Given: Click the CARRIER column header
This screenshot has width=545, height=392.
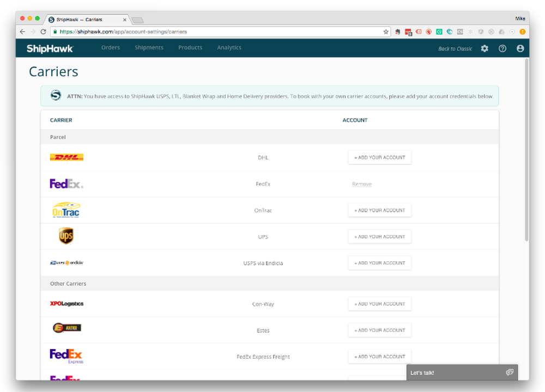Looking at the screenshot, I should (x=61, y=120).
